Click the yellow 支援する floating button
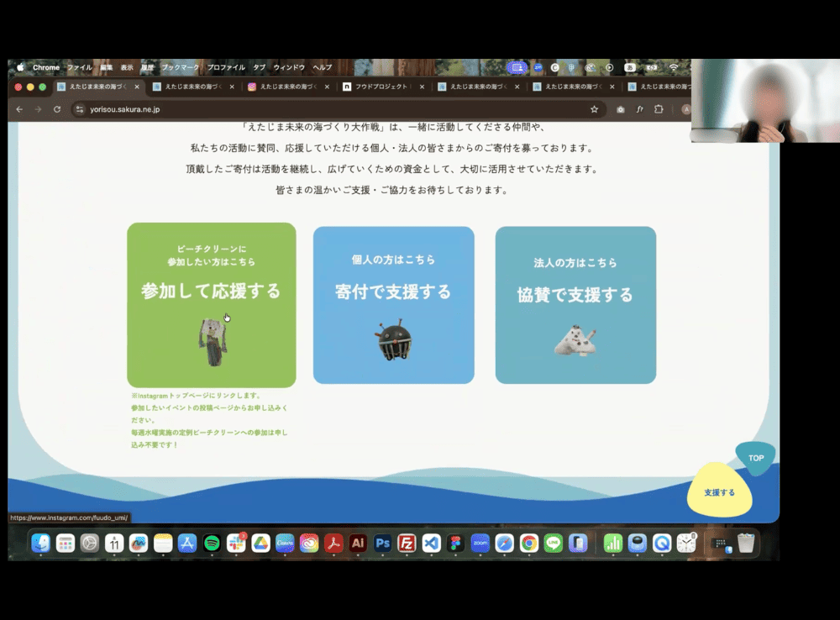 pos(720,492)
